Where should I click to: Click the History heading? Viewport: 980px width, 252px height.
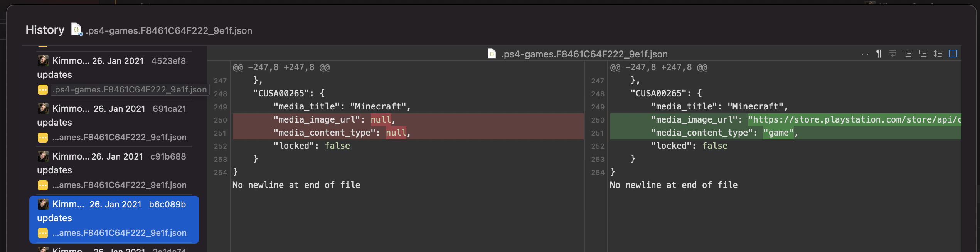(45, 30)
